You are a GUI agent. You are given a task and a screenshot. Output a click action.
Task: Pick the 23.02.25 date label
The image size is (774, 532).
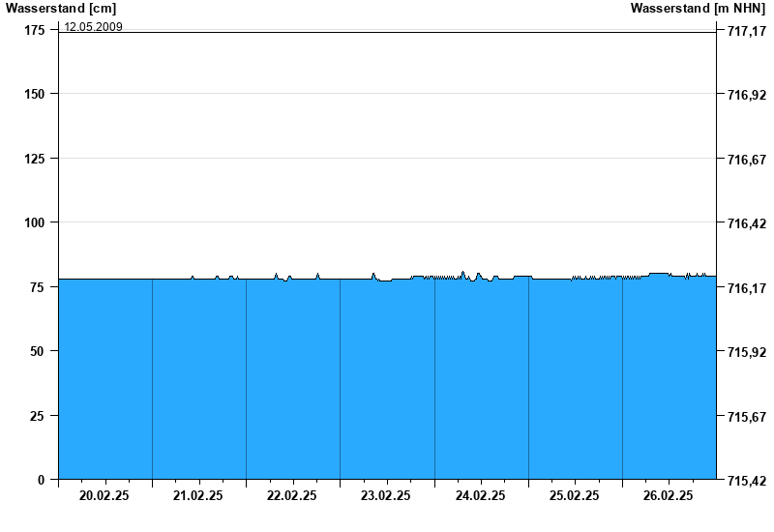(386, 495)
